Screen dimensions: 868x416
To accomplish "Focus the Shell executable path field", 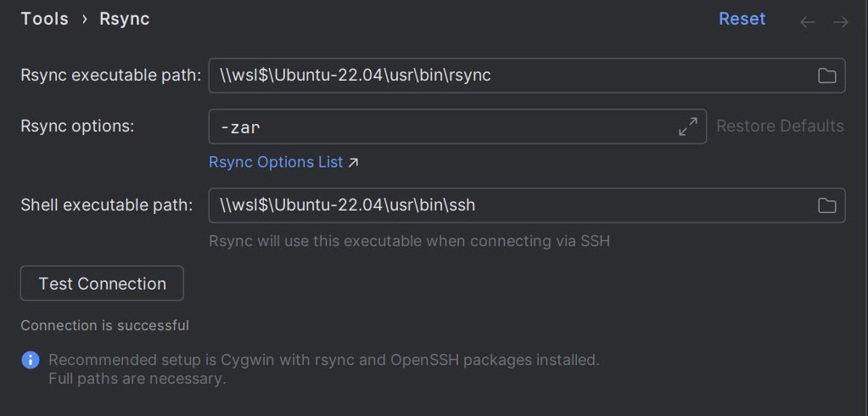I will pyautogui.click(x=509, y=205).
